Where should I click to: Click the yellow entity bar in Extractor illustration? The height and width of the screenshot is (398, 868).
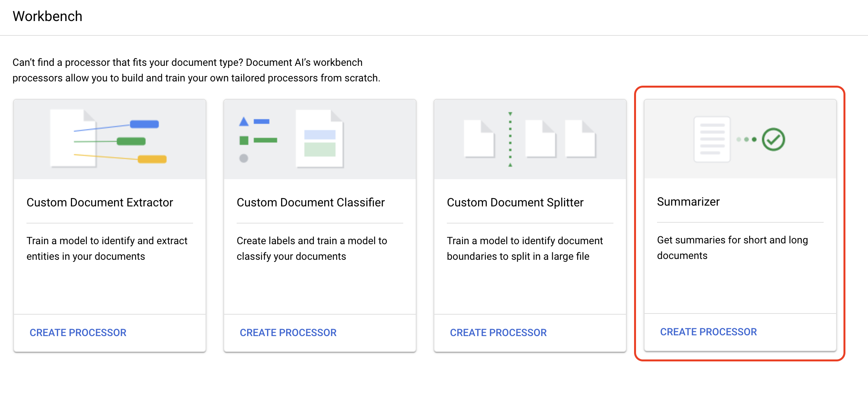[x=152, y=159]
